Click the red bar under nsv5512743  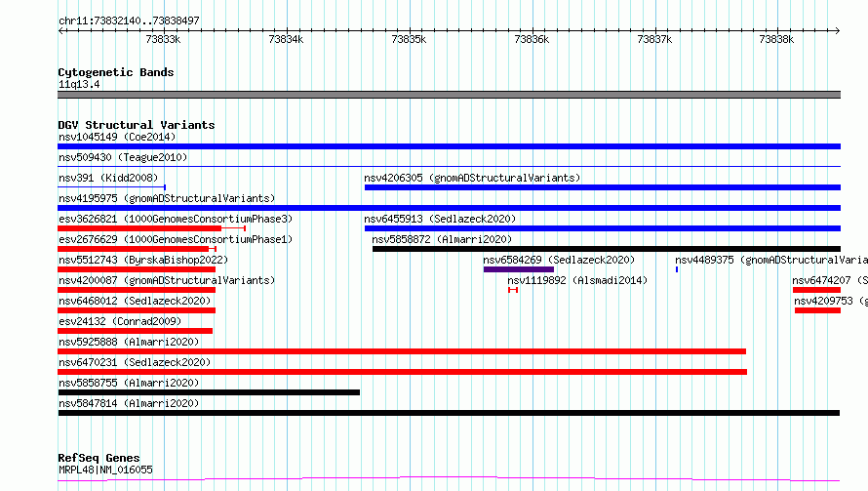click(137, 269)
